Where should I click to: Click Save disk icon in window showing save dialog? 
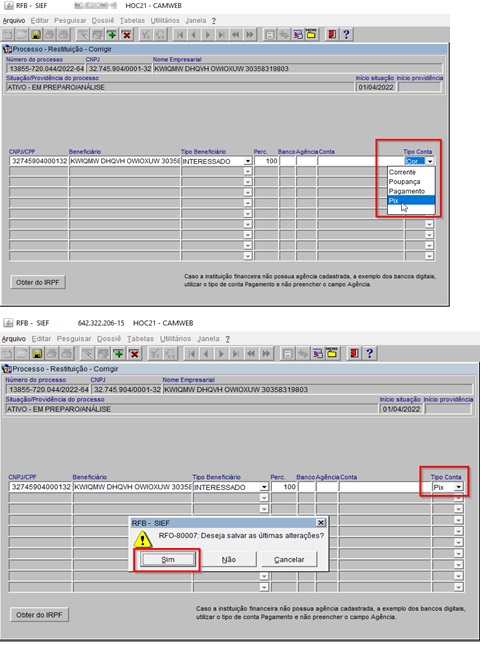37,353
